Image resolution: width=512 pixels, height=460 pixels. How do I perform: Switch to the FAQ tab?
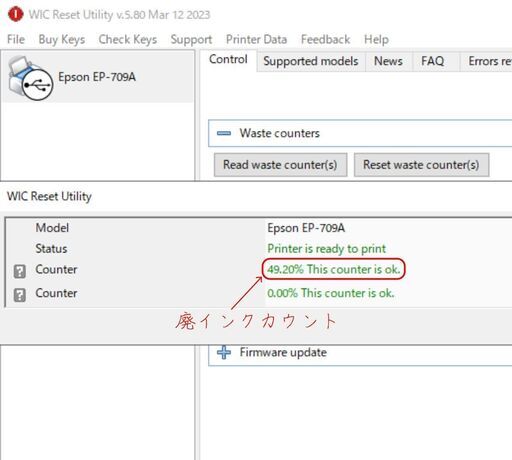click(x=432, y=61)
